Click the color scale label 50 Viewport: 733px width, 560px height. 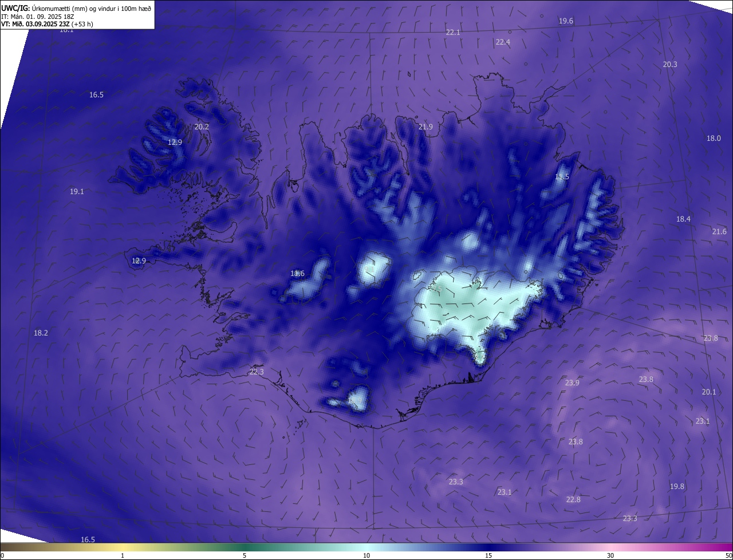(x=728, y=555)
